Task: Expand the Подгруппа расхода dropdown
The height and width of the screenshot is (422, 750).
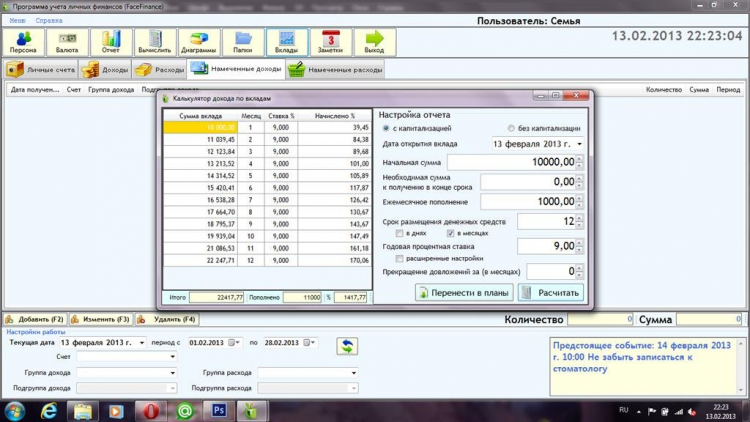Action: pos(353,388)
